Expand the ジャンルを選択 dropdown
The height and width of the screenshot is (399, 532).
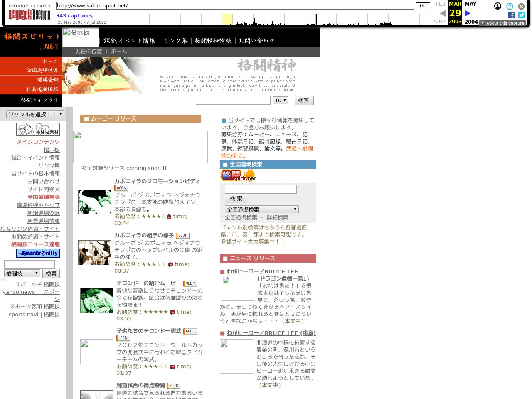(x=35, y=114)
